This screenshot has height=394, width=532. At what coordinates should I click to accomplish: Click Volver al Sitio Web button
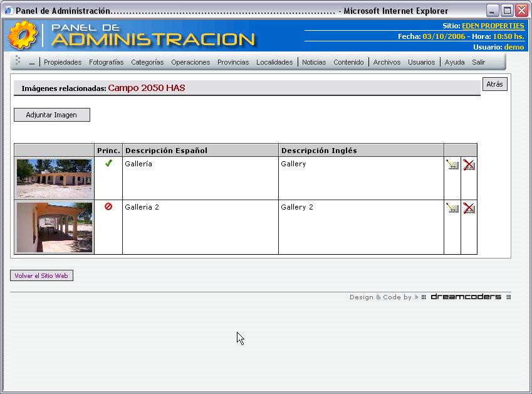pos(41,275)
